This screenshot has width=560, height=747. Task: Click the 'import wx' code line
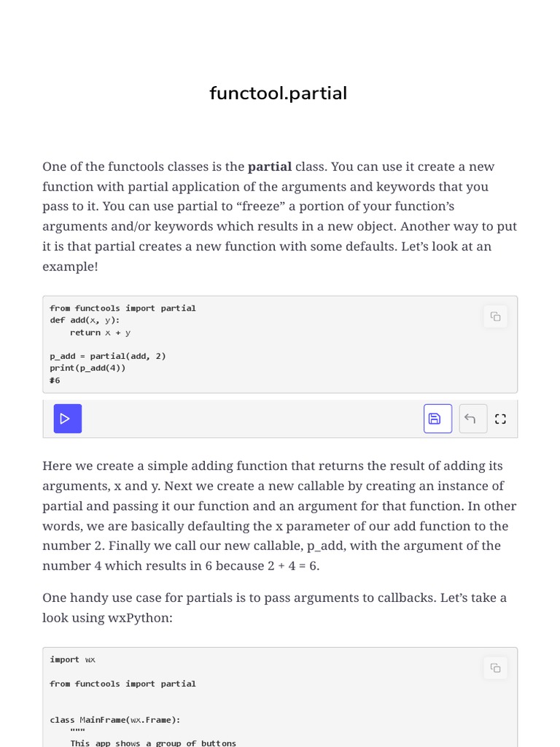coord(72,659)
